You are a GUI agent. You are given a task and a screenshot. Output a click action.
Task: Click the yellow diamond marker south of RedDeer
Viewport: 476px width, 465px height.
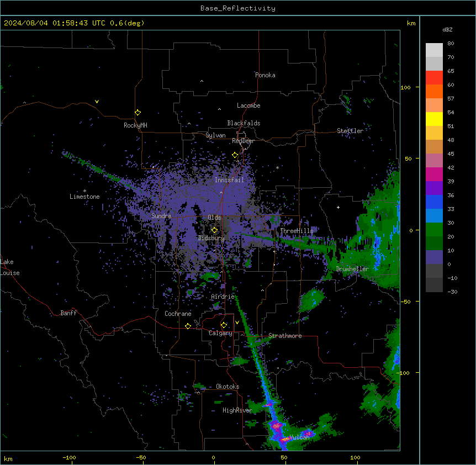(235, 155)
